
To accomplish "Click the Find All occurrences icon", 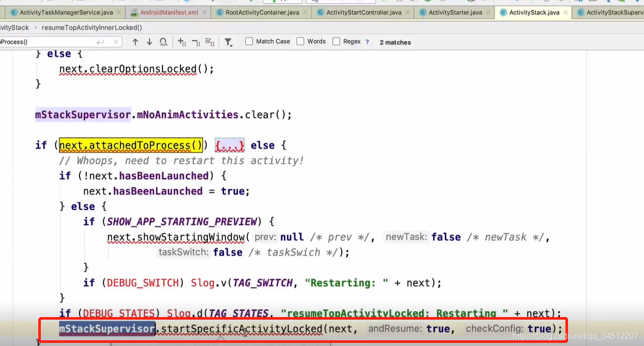I will coord(163,42).
